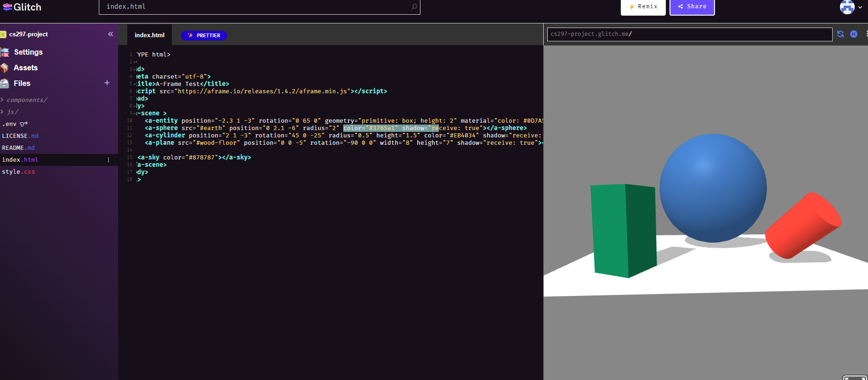Click the Glitch logo
Screen dimensions: 868x380
click(22, 7)
